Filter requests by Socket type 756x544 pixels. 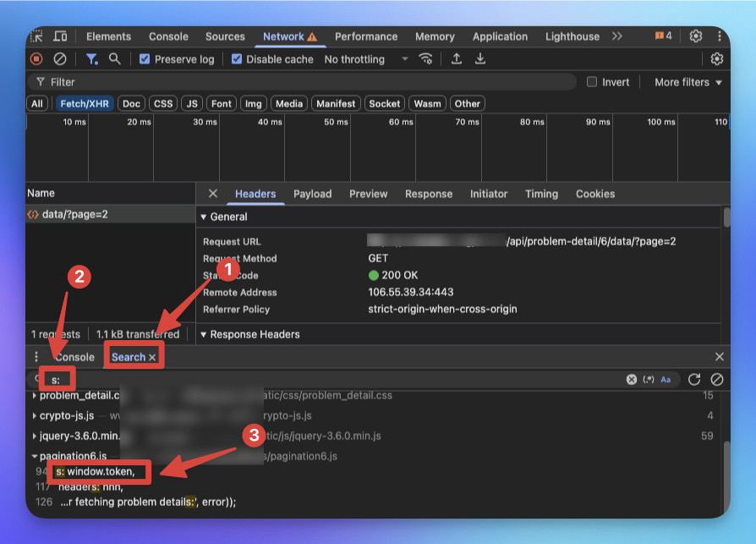(x=384, y=104)
